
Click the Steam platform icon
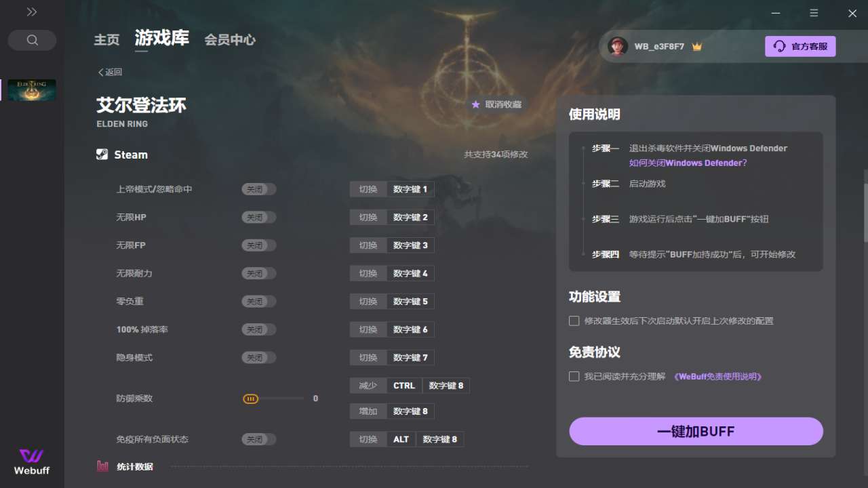[102, 155]
